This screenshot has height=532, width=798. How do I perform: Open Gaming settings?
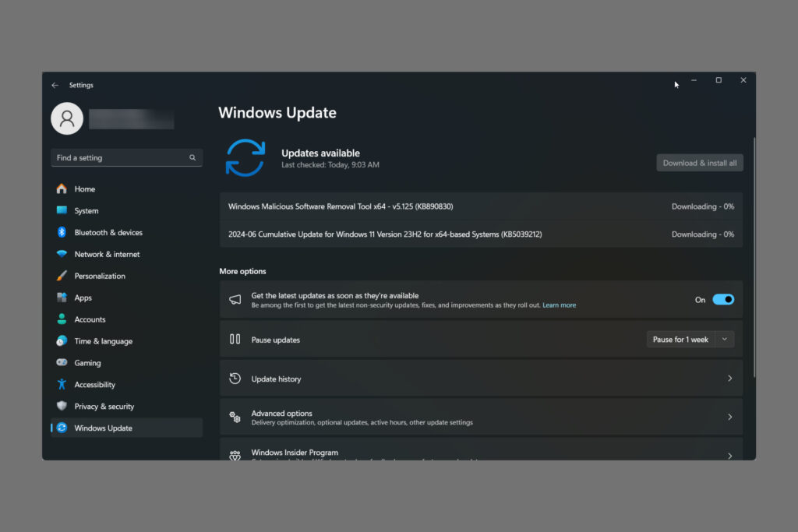pos(127,363)
